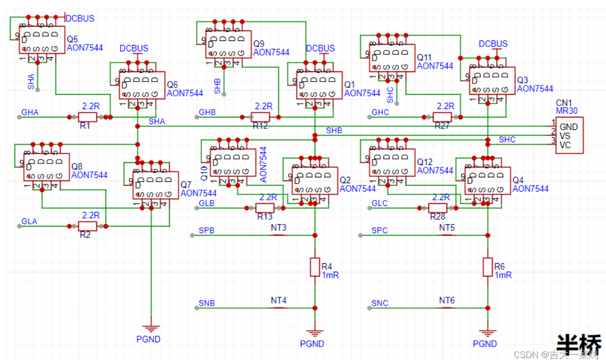
Task: Click the GHC net label
Action: [380, 113]
